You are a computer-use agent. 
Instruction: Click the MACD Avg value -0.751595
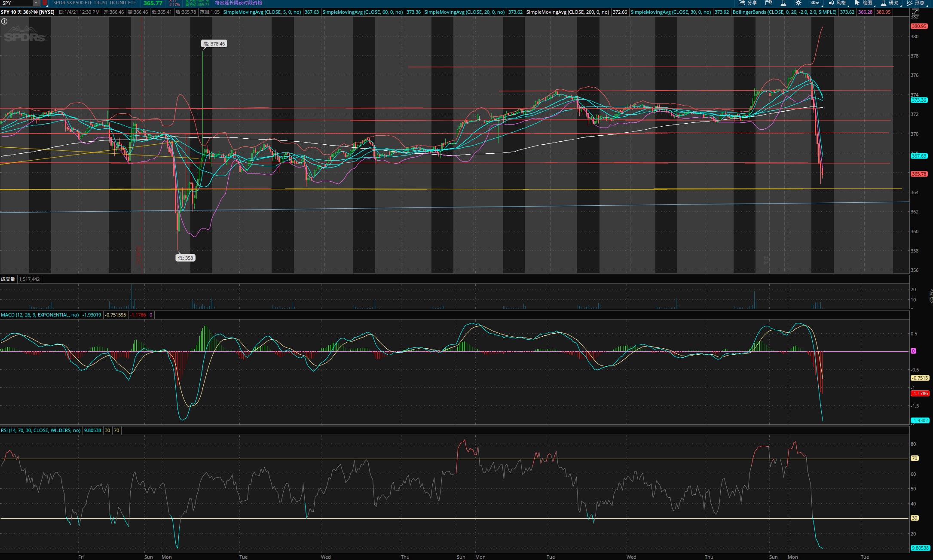(x=116, y=315)
